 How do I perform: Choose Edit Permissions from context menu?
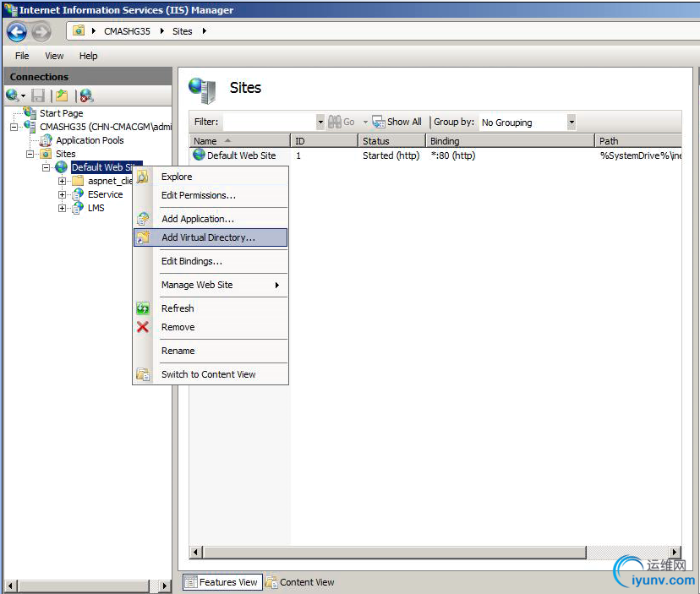coord(199,195)
